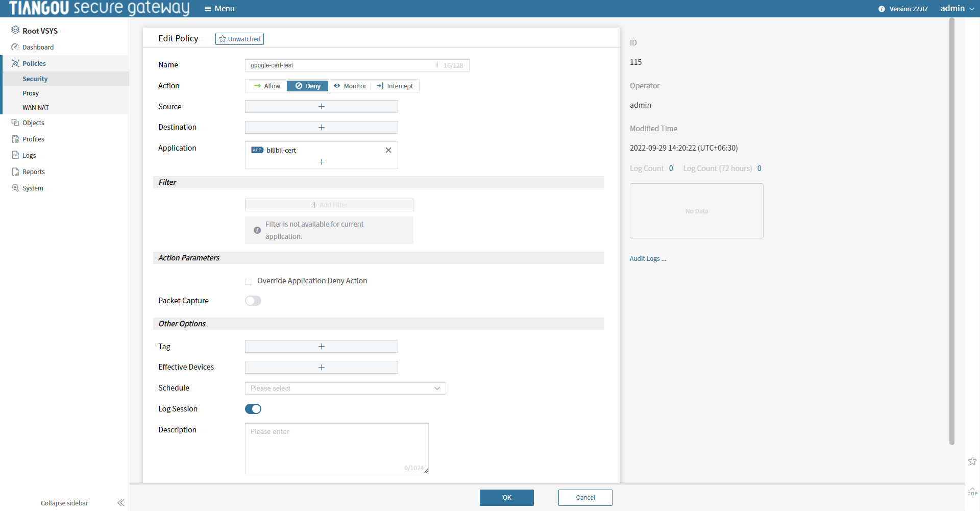Remove the bilibil-cert application entry
980x511 pixels.
coord(388,150)
